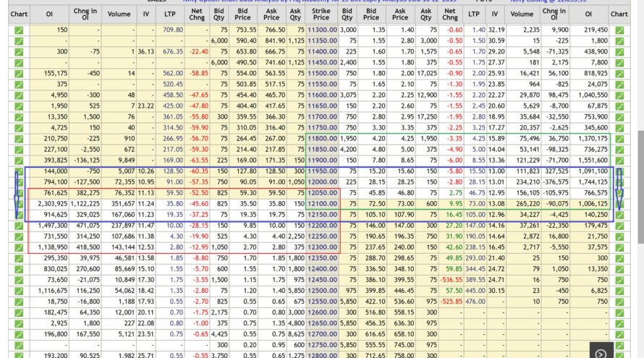Image resolution: width=644 pixels, height=358 pixels.
Task: Click puts Chng in OI value 327,525
Action: pyautogui.click(x=556, y=171)
